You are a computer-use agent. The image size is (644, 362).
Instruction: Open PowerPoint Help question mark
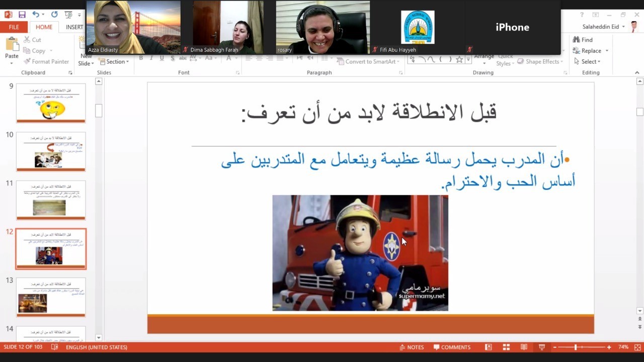(x=582, y=15)
